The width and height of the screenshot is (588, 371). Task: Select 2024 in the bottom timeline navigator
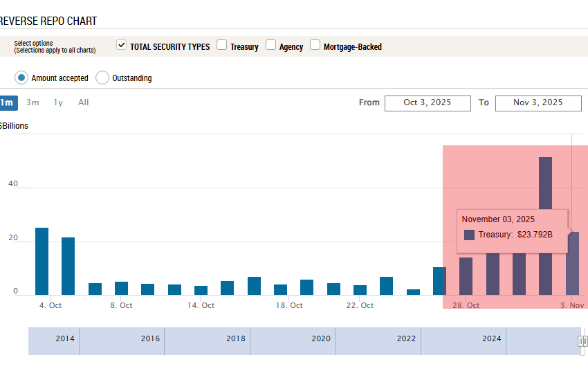click(492, 339)
